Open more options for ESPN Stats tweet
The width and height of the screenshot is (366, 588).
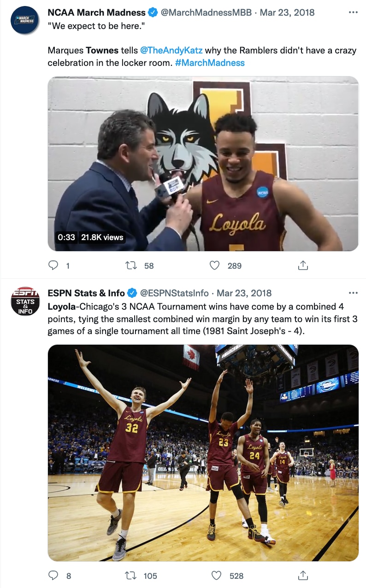[353, 293]
